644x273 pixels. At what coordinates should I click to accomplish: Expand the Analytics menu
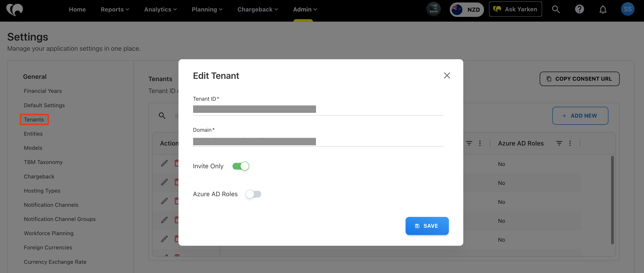(160, 9)
